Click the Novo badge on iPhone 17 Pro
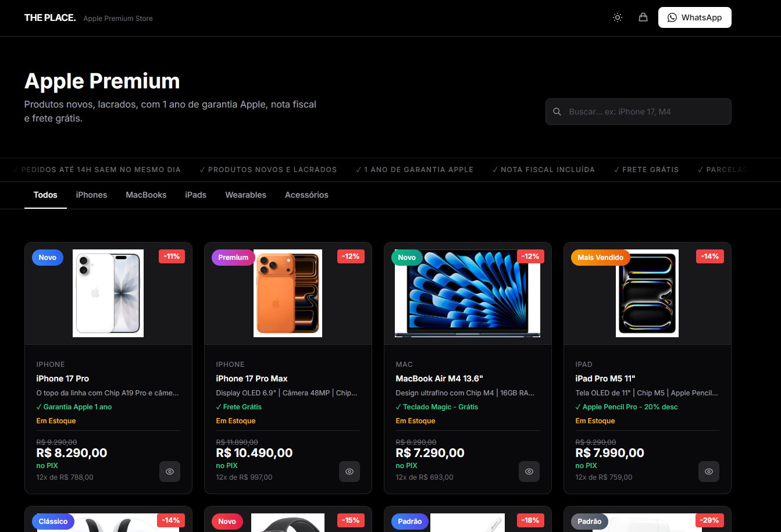The width and height of the screenshot is (781, 532). [48, 258]
